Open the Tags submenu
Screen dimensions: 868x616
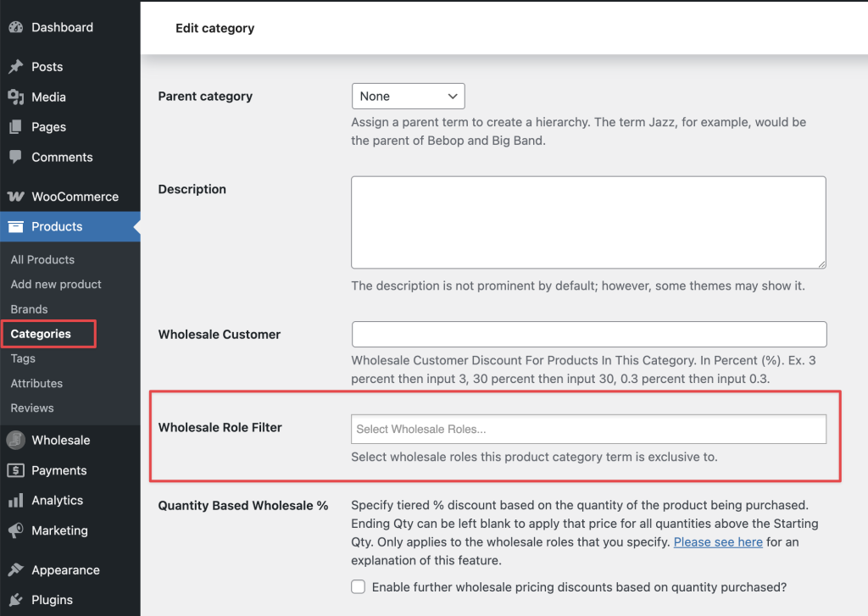[23, 358]
